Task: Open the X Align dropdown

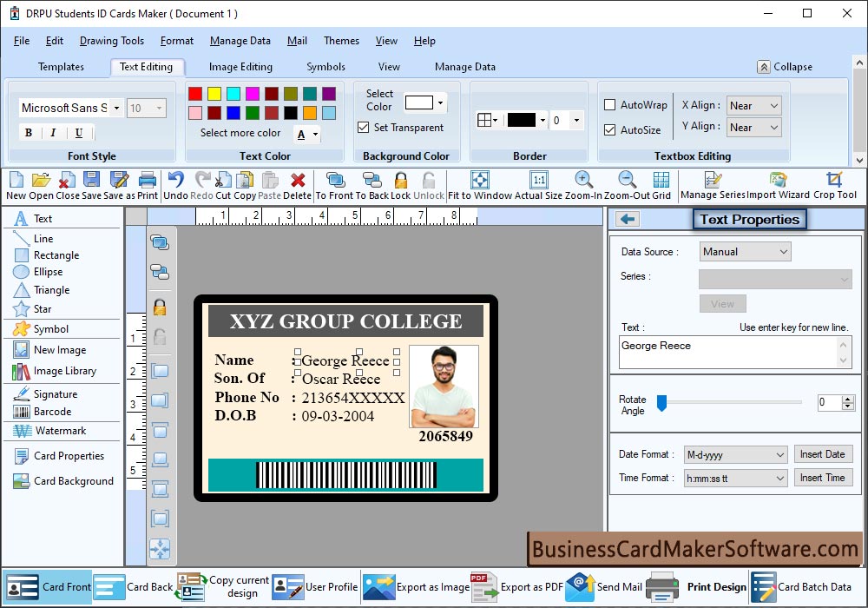Action: click(753, 105)
